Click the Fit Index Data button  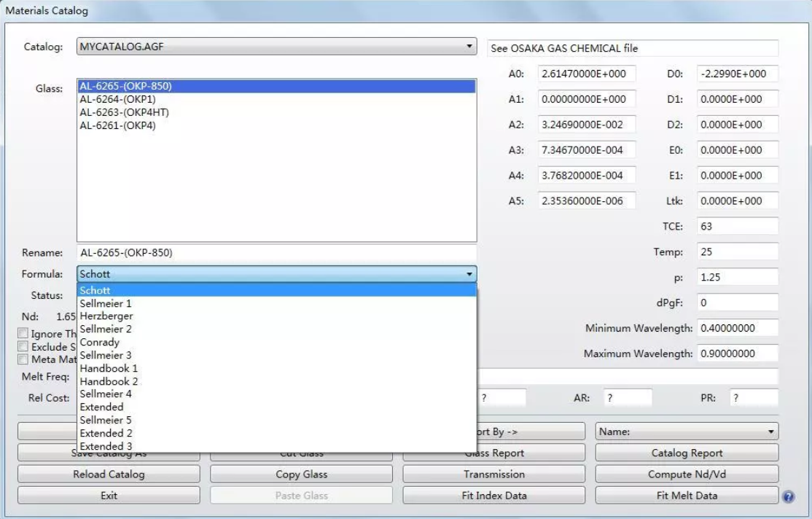[495, 496]
